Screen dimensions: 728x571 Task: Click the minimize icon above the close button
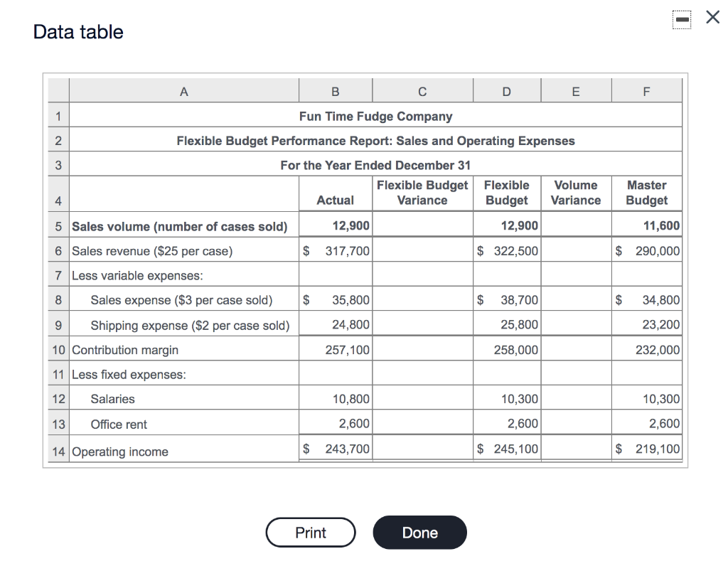point(682,19)
